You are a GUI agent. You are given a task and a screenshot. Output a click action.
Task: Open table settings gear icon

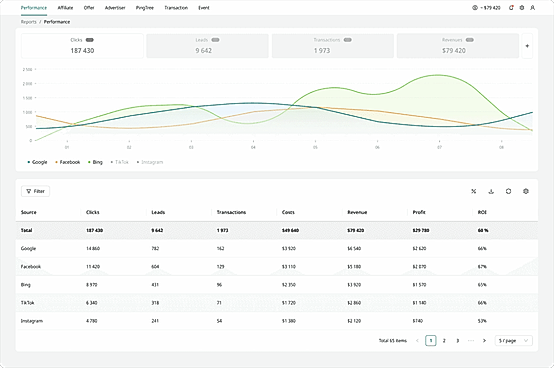click(x=526, y=191)
